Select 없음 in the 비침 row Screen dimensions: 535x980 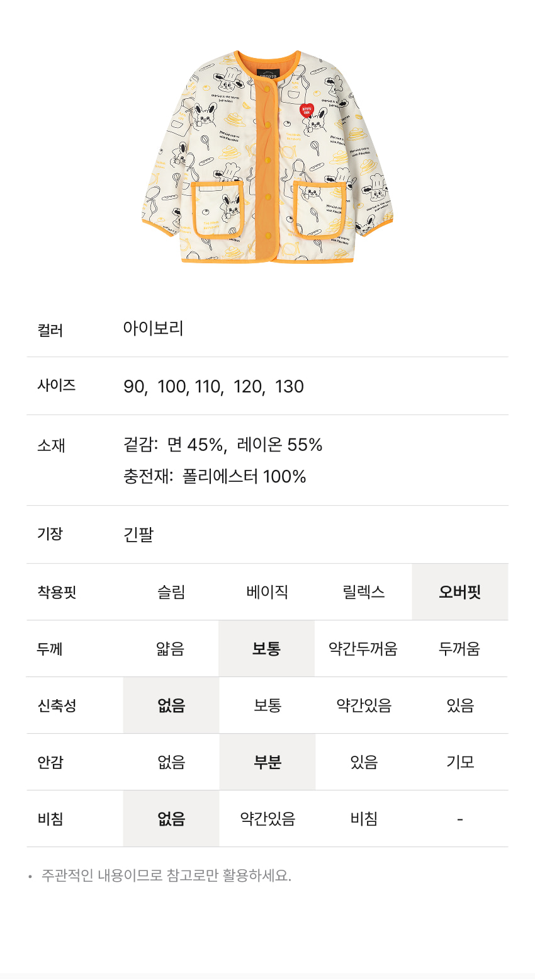171,819
